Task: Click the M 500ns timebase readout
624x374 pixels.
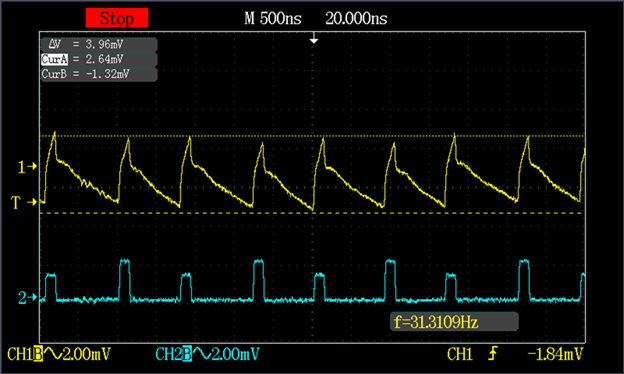Action: pyautogui.click(x=273, y=18)
